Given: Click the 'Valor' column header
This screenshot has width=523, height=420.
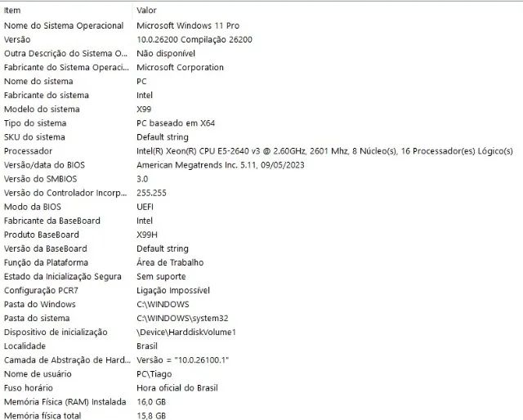Looking at the screenshot, I should 146,11.
